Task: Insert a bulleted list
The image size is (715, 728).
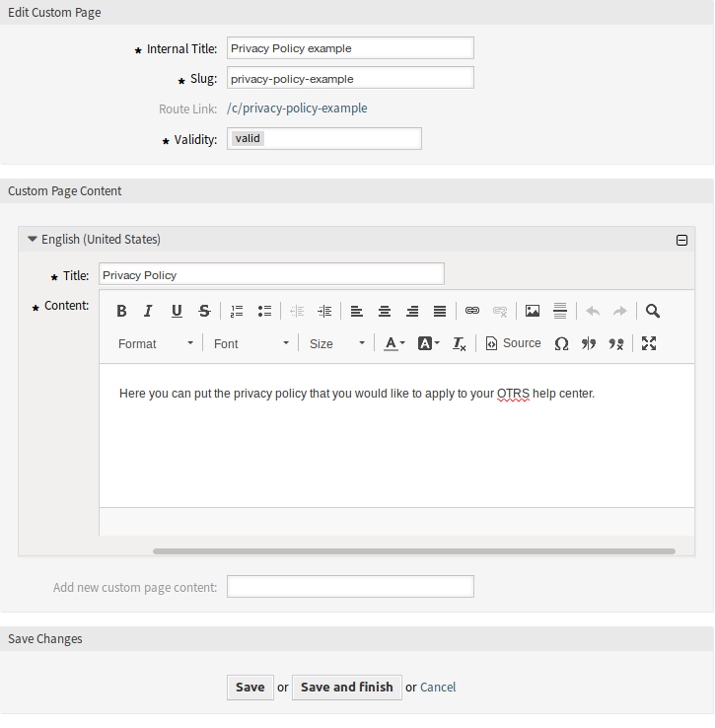Action: [x=264, y=311]
